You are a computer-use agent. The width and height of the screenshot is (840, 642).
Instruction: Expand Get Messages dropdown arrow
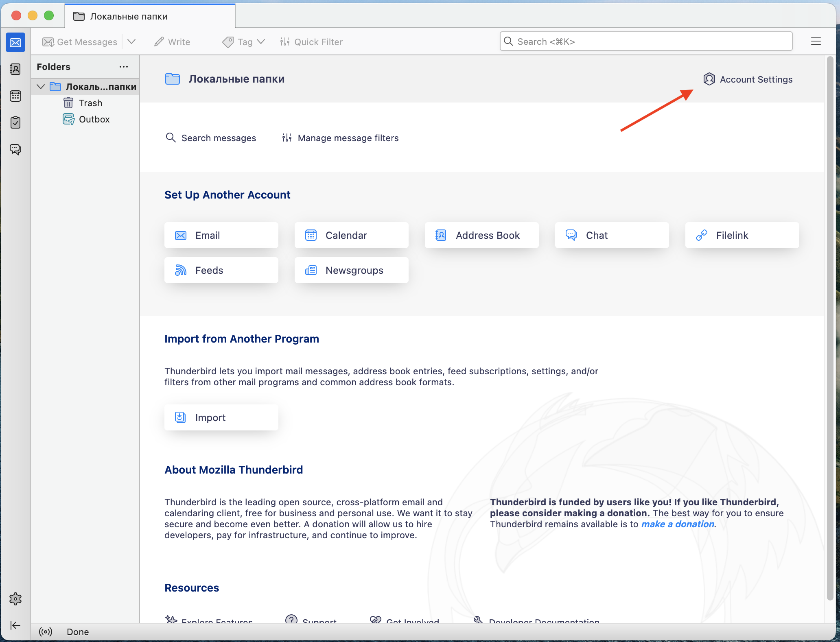point(131,42)
